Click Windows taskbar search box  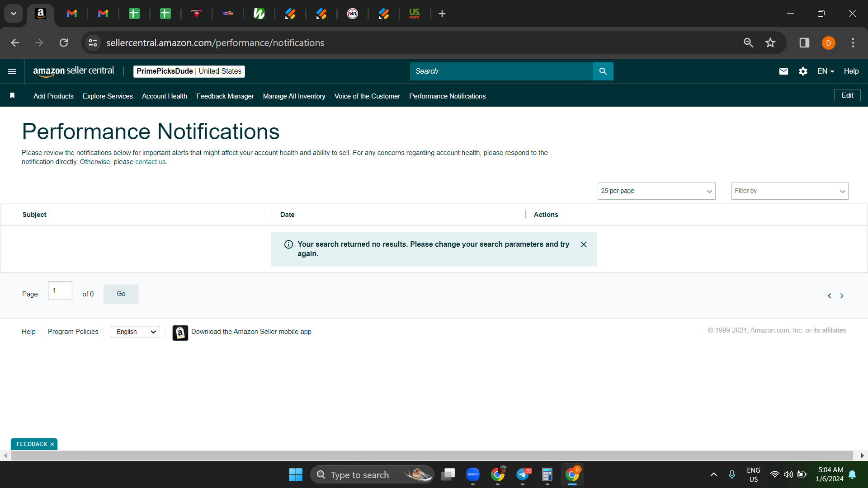pyautogui.click(x=372, y=475)
